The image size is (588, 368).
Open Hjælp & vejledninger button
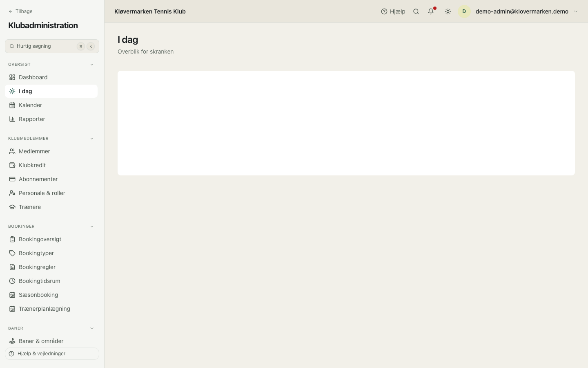[52, 354]
